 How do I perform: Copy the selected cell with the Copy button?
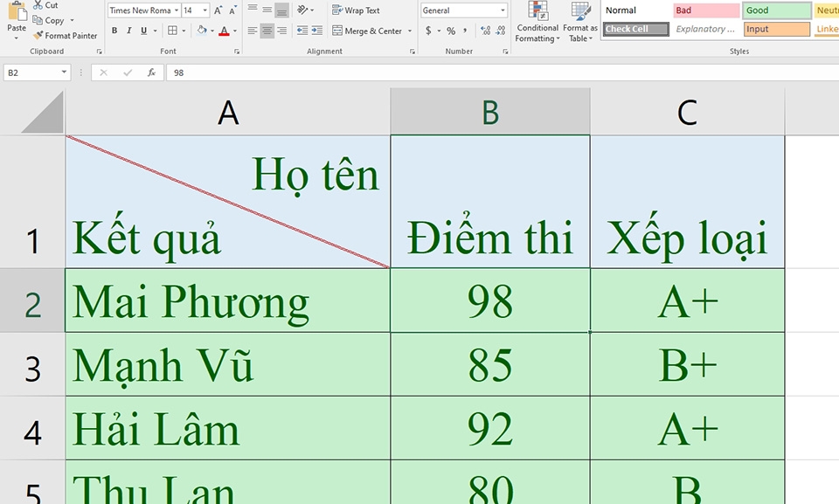point(48,20)
